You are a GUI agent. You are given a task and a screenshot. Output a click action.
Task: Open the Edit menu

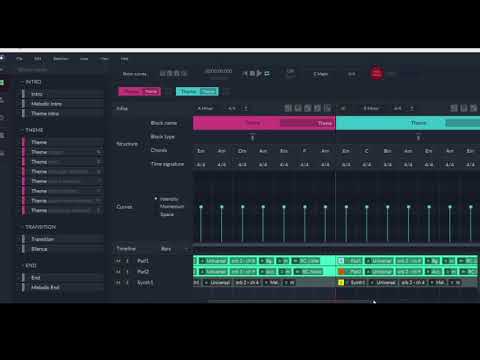[38, 59]
